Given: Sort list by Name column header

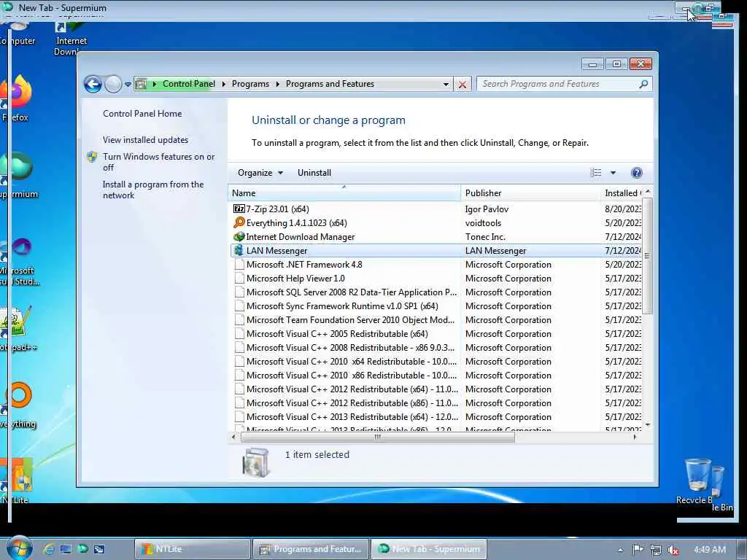Looking at the screenshot, I should coord(344,192).
